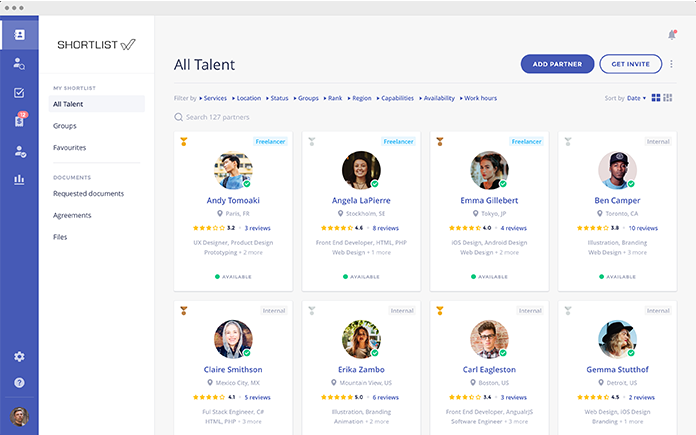
Task: Click the help question mark icon
Action: coord(19,383)
